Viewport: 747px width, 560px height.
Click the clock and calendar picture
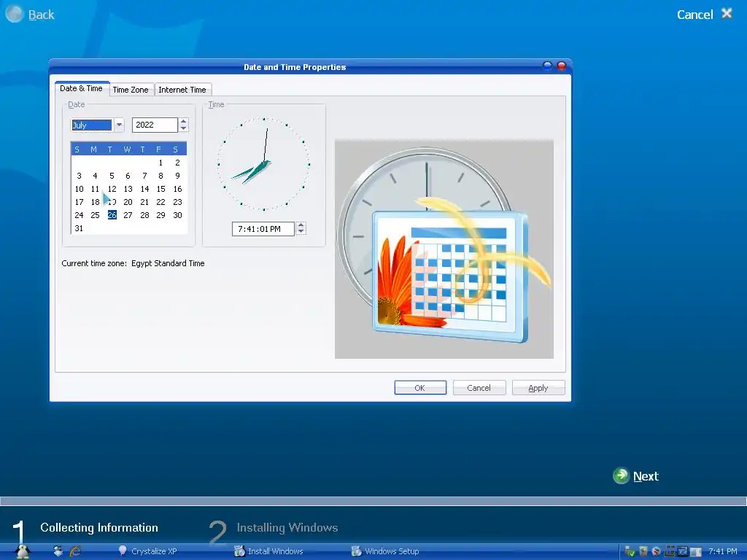click(444, 249)
